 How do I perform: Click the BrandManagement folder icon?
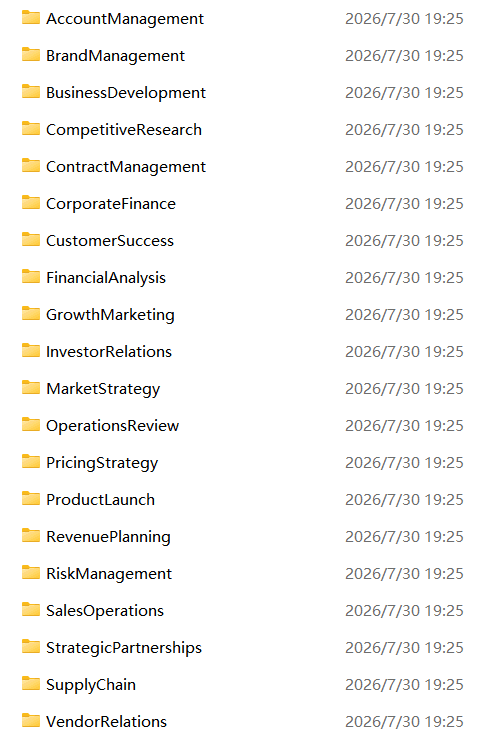coord(31,55)
